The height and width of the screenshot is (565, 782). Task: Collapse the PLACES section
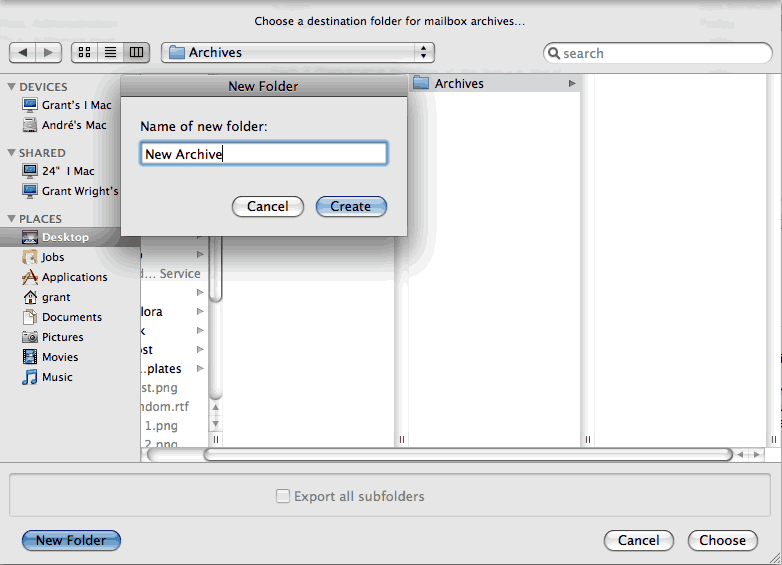11,219
